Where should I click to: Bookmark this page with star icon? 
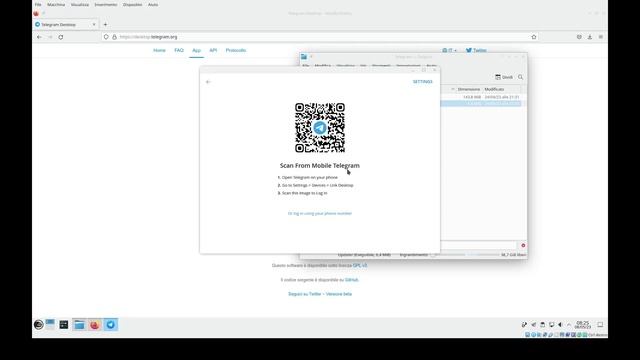(x=534, y=37)
